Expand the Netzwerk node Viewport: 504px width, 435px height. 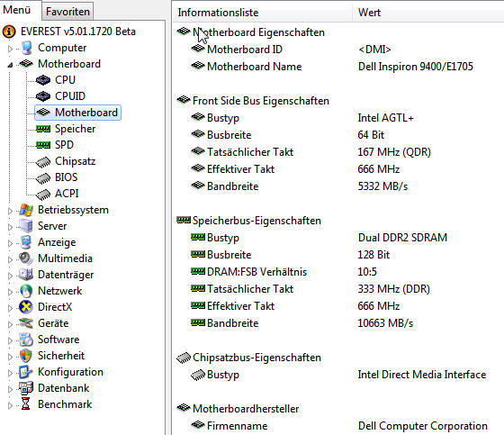coord(10,292)
